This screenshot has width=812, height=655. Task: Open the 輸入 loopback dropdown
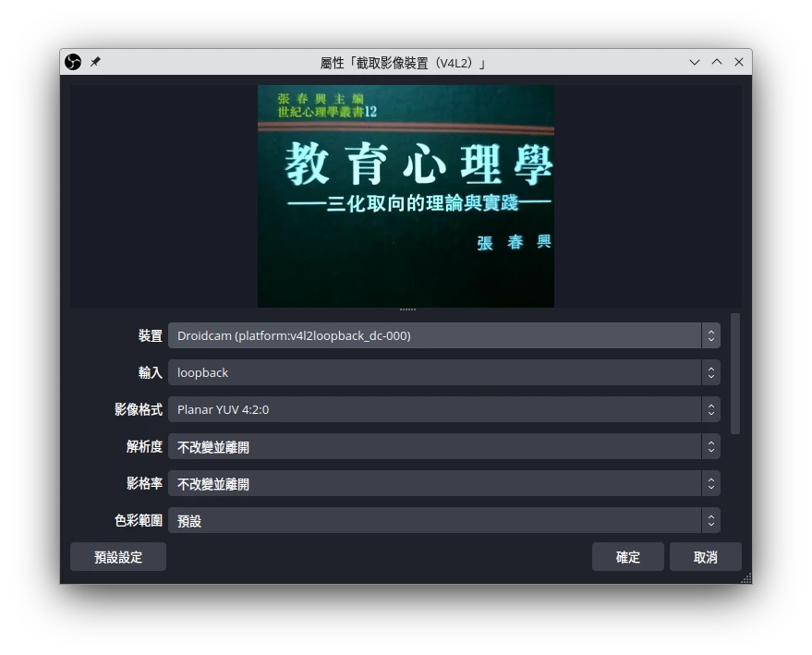pos(443,372)
